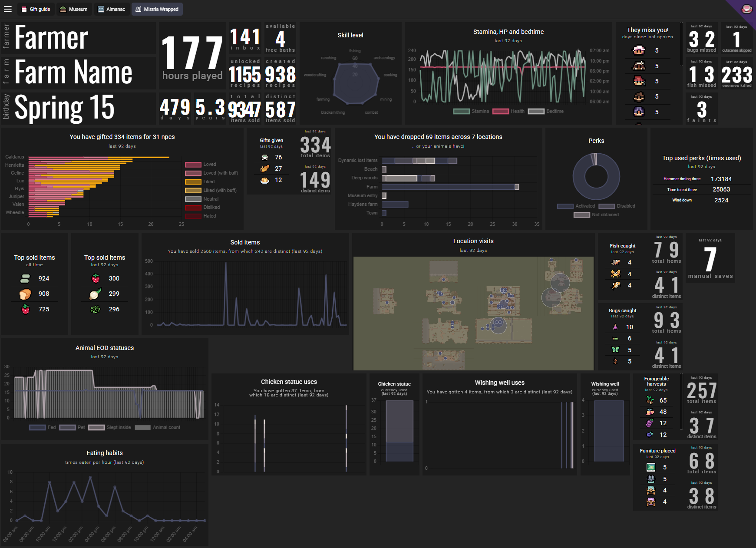Open the Almanac tab

click(x=112, y=9)
